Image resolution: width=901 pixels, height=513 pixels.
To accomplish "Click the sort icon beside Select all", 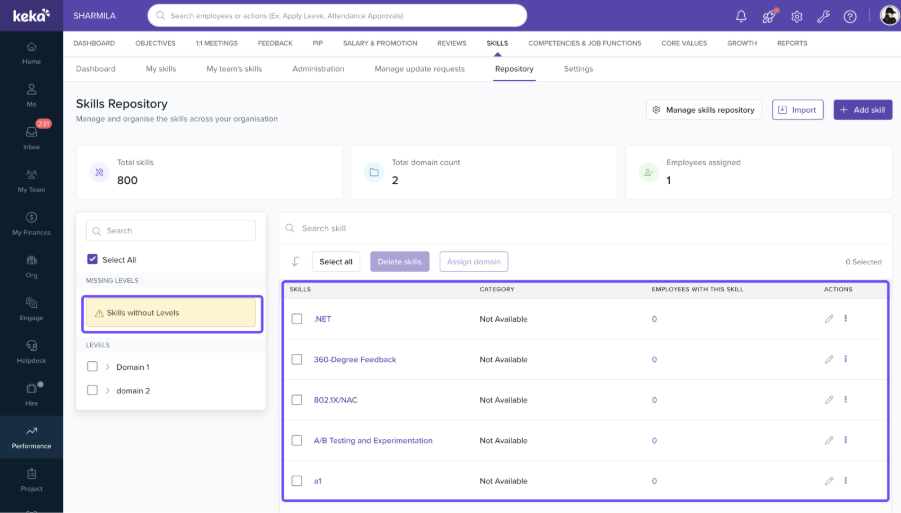I will tap(295, 261).
